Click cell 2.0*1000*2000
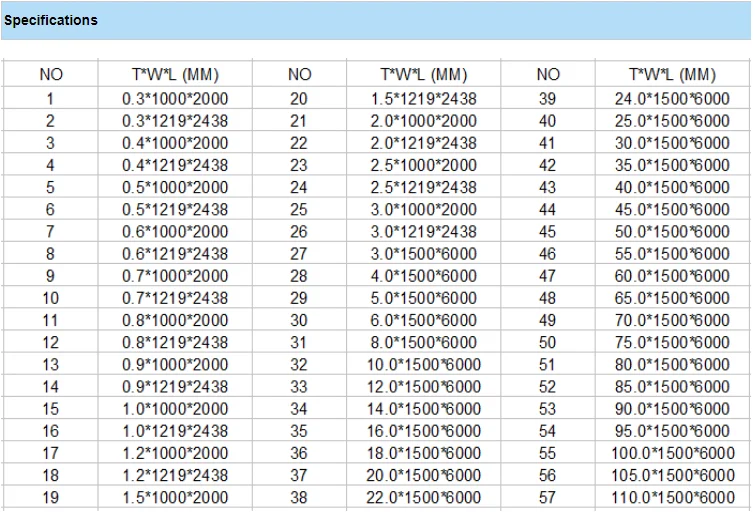The width and height of the screenshot is (755, 513). click(424, 121)
